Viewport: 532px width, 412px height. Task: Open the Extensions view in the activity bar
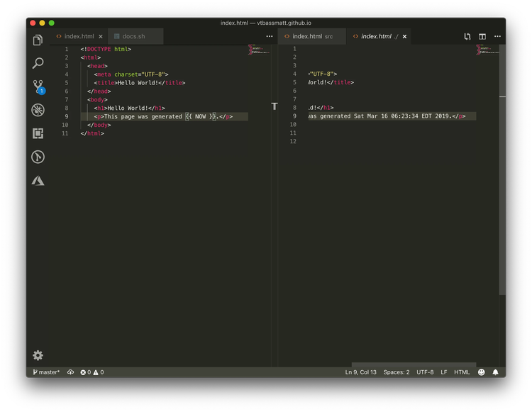coord(38,133)
